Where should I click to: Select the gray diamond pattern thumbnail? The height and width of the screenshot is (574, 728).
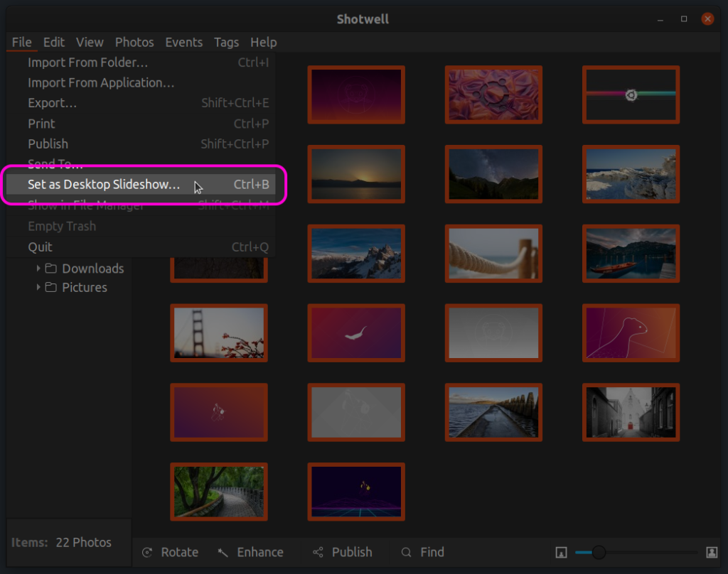point(356,412)
